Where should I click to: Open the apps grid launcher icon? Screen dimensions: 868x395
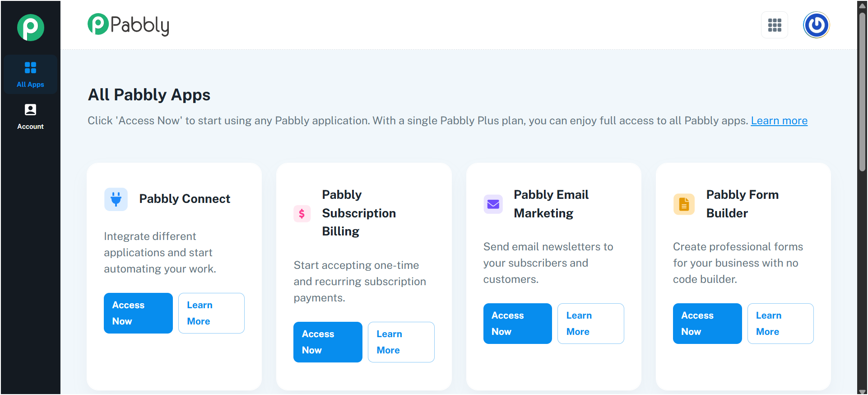(775, 25)
